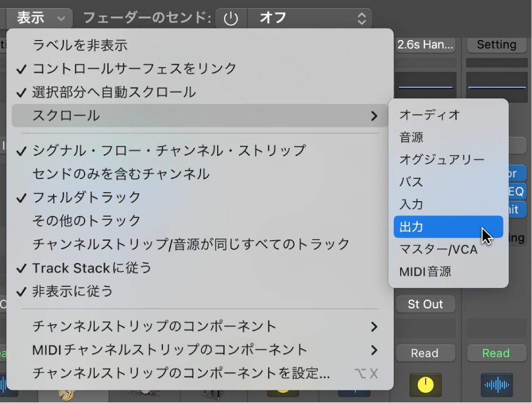The height and width of the screenshot is (403, 532).
Task: Uncheck コントロールサーフェスをリンク
Action: point(200,69)
